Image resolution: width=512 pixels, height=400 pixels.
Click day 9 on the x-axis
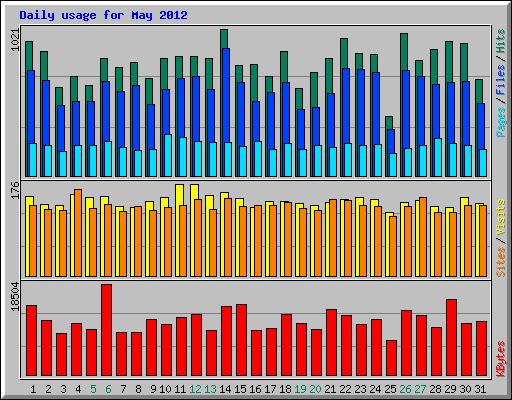pyautogui.click(x=153, y=389)
